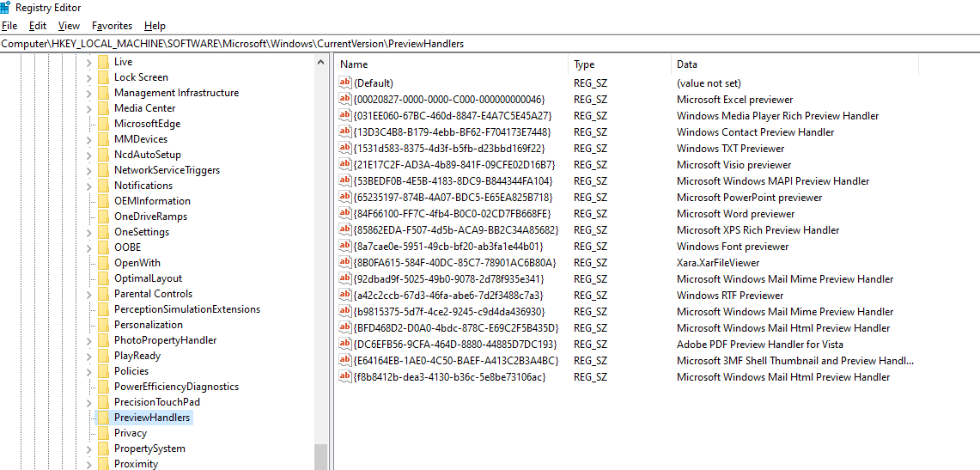Select the OEMInformation key
This screenshot has width=980, height=470.
coord(152,201)
